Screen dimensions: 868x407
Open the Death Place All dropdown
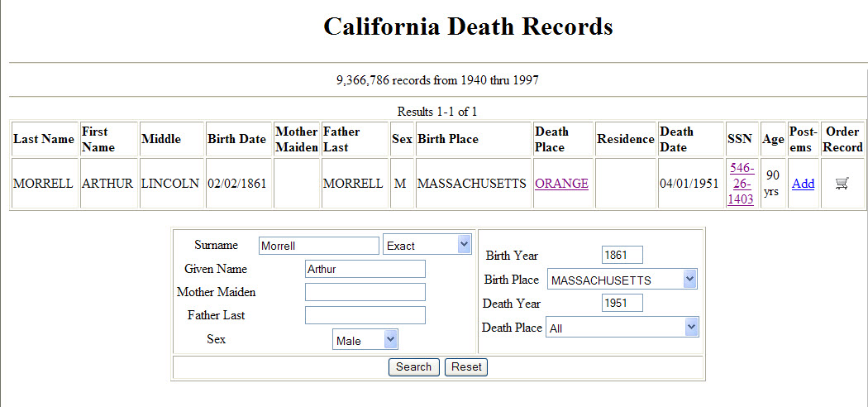click(622, 328)
